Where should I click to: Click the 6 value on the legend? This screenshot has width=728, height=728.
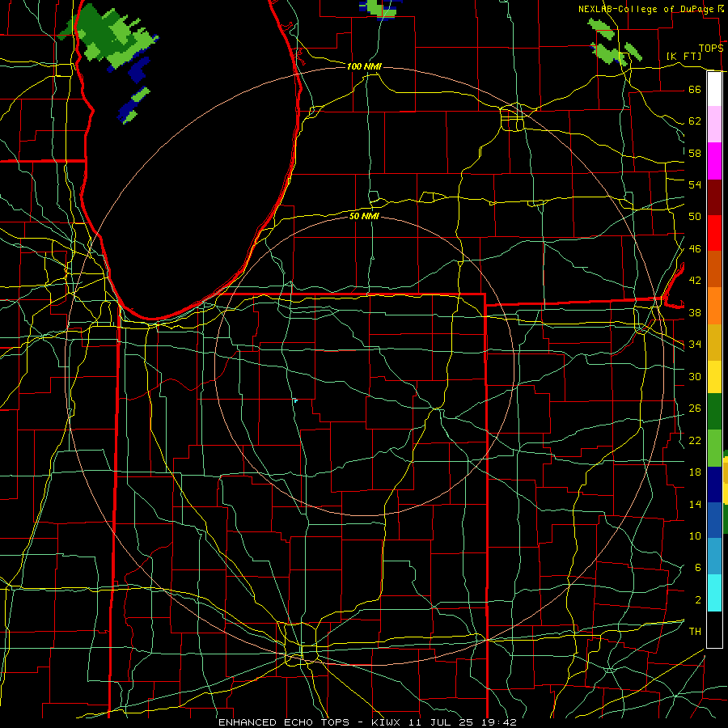point(697,567)
